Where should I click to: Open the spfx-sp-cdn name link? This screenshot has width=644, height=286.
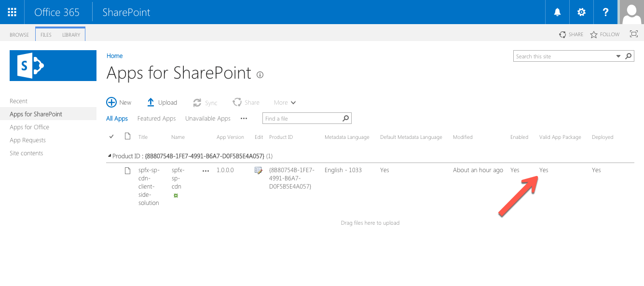178,178
